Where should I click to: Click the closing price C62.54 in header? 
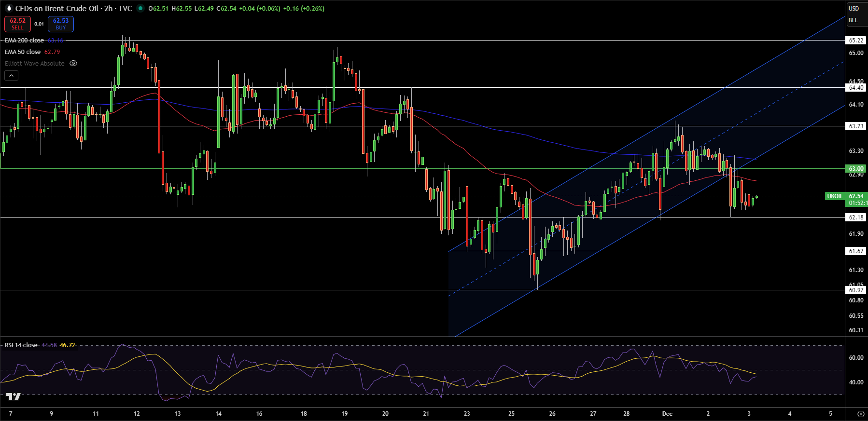coord(226,8)
